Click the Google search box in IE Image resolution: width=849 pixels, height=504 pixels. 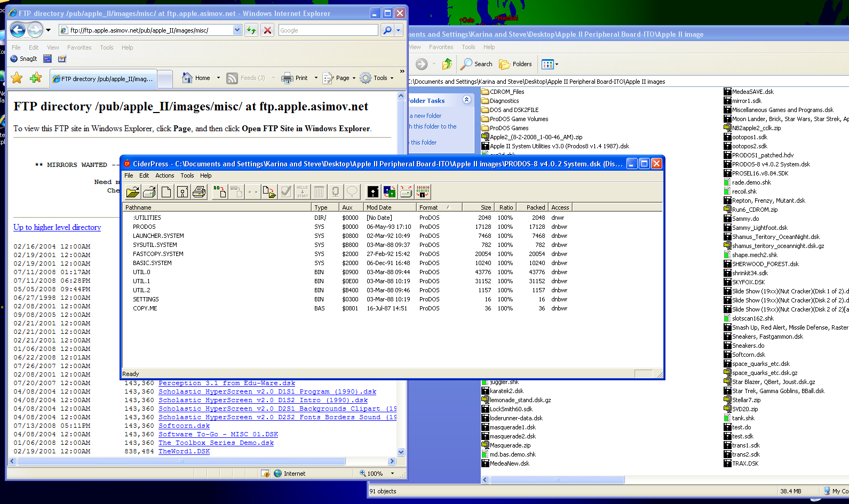(328, 30)
